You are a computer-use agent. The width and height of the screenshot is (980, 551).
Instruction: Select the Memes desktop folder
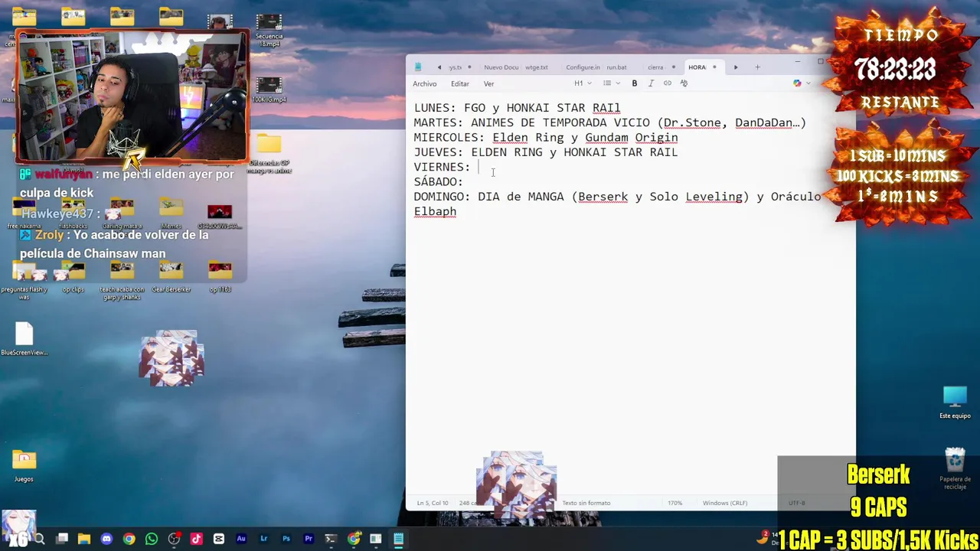pyautogui.click(x=171, y=214)
